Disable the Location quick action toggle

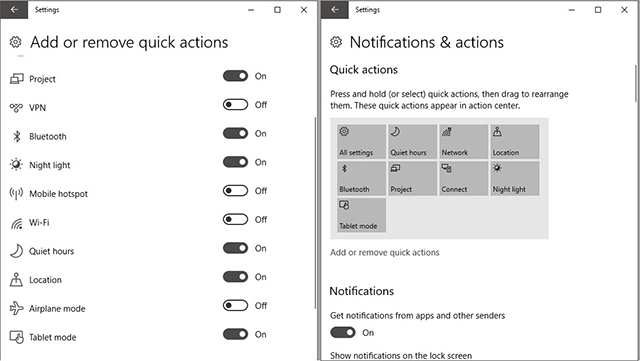(x=235, y=277)
